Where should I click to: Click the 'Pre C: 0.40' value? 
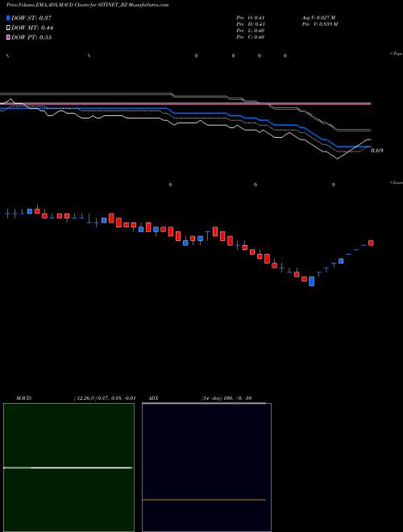pyautogui.click(x=251, y=37)
